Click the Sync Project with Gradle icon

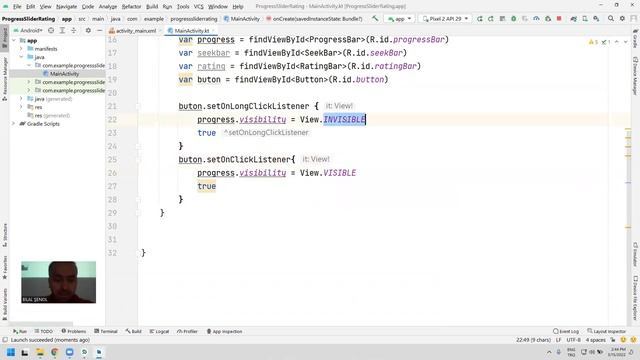point(573,19)
